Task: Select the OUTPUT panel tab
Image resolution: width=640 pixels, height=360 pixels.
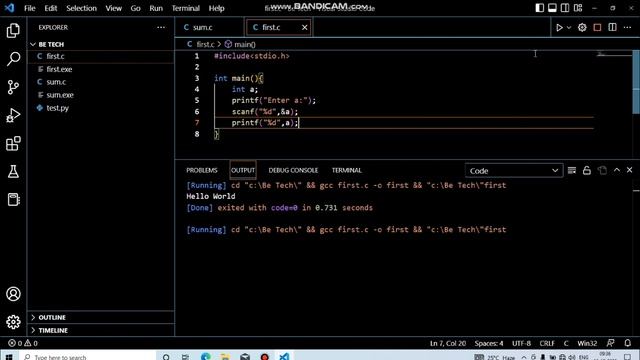Action: tap(243, 170)
